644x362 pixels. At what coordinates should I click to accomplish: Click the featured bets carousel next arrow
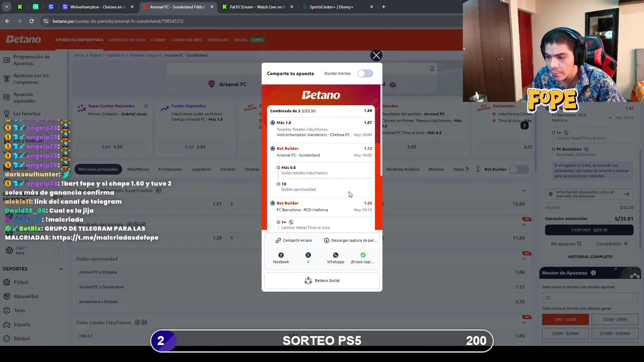coord(524,126)
